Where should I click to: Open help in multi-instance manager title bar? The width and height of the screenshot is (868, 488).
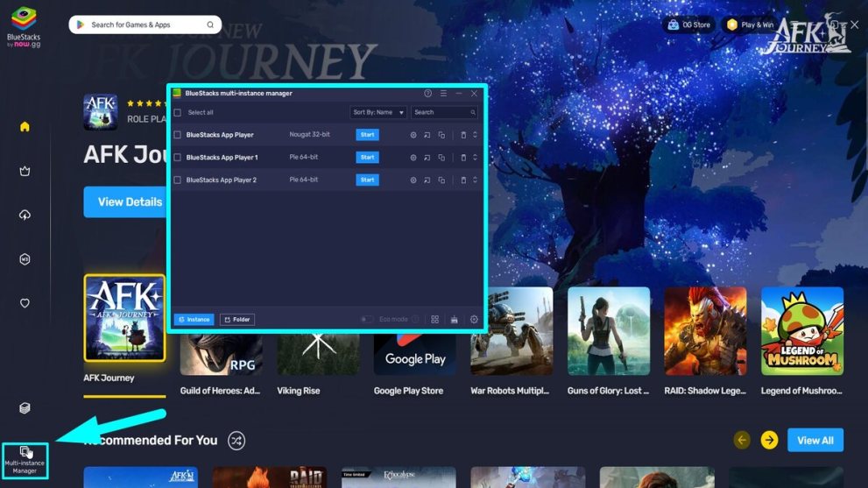pyautogui.click(x=428, y=94)
